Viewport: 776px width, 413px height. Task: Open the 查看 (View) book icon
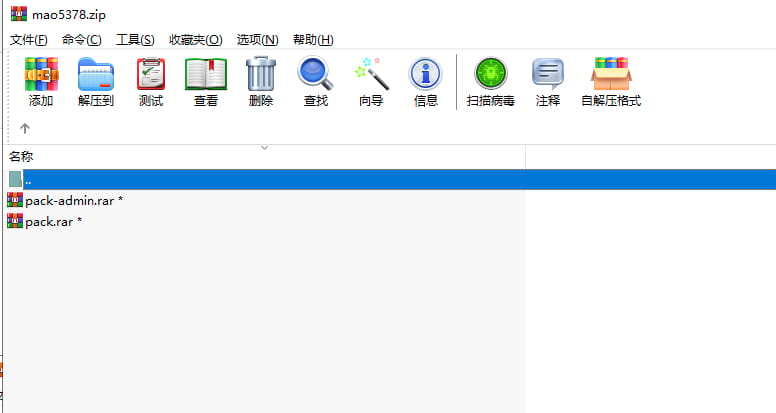tap(206, 74)
